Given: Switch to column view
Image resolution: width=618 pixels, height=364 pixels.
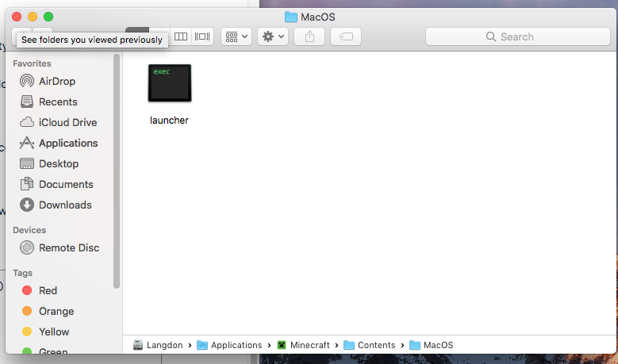Looking at the screenshot, I should pyautogui.click(x=181, y=36).
